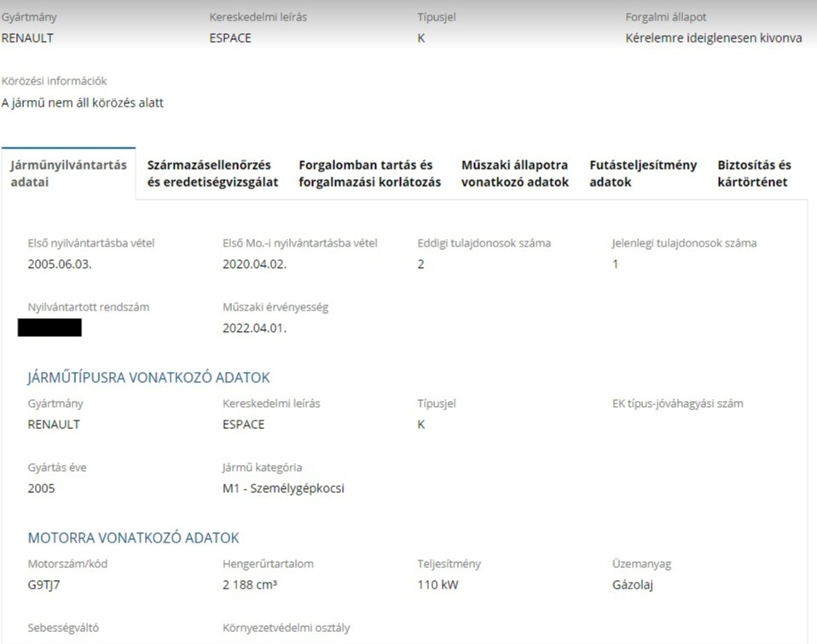
Task: Click the blacked-out registration plate box
Action: (49, 328)
